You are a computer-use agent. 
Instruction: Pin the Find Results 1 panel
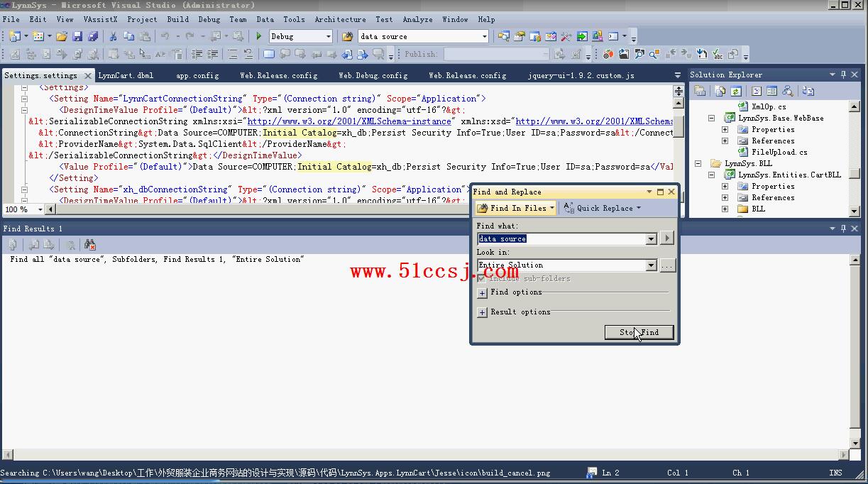click(844, 229)
